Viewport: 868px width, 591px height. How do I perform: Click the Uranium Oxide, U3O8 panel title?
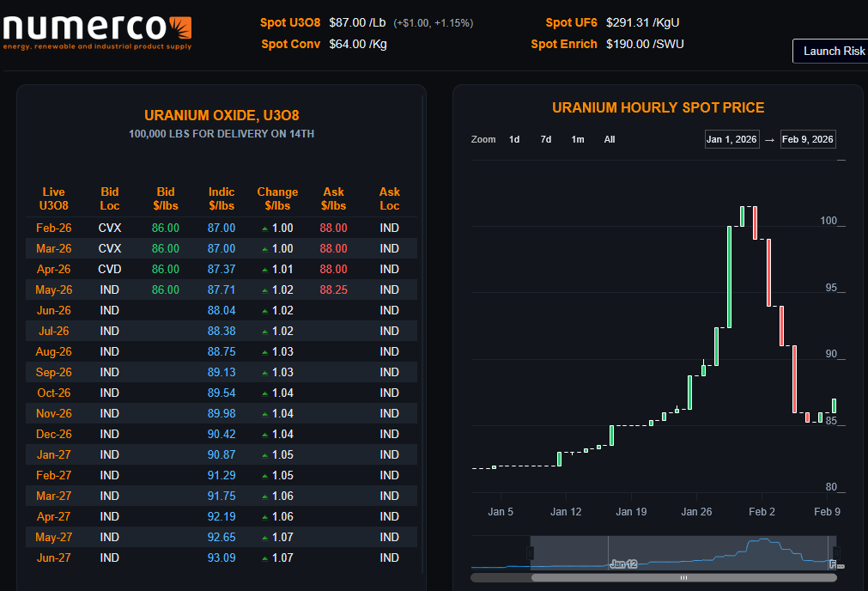click(x=222, y=115)
